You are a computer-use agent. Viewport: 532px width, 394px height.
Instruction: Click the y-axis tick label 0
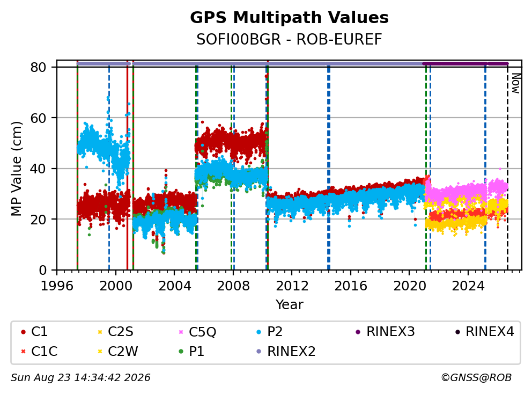tap(42, 271)
